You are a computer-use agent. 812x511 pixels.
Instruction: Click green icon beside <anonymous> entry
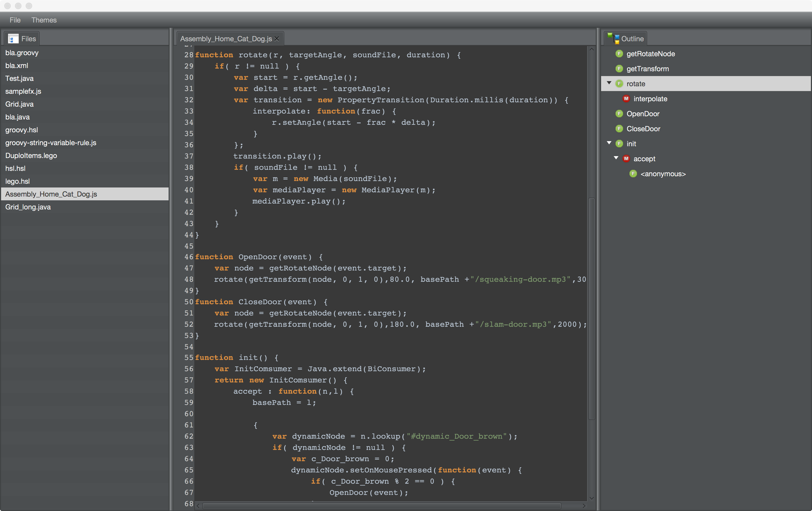[633, 174]
